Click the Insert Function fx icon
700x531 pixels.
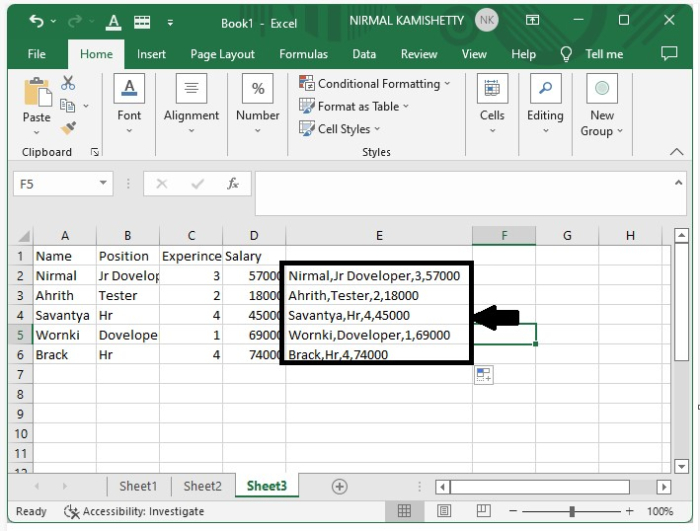tap(233, 184)
